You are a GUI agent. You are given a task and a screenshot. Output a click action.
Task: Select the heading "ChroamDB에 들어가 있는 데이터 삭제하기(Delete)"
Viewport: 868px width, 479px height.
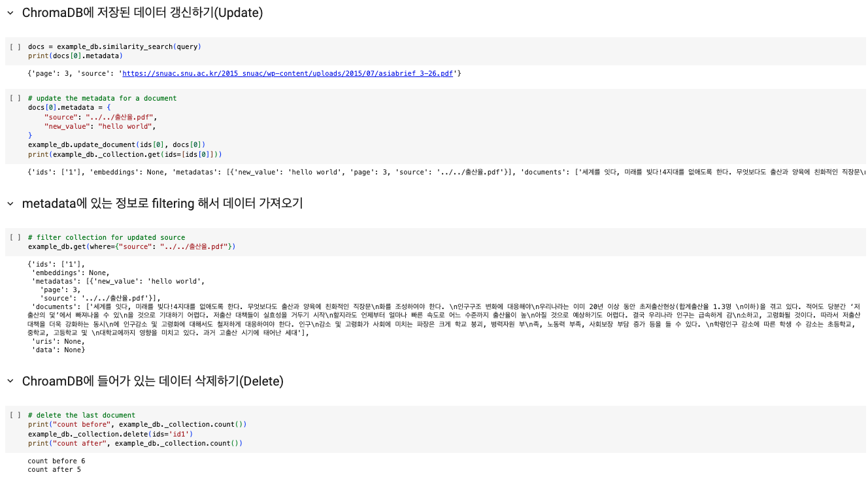(x=153, y=381)
